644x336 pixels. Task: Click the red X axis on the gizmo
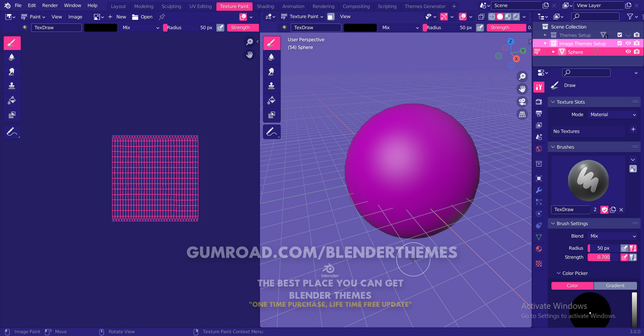coord(516,59)
